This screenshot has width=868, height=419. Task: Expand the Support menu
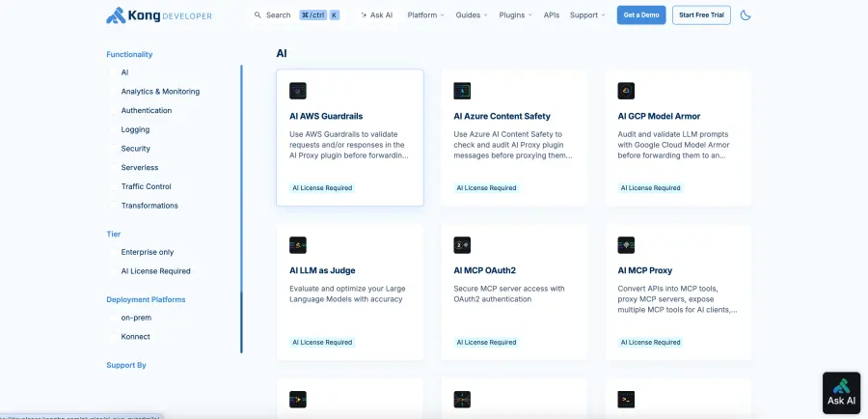coord(587,15)
